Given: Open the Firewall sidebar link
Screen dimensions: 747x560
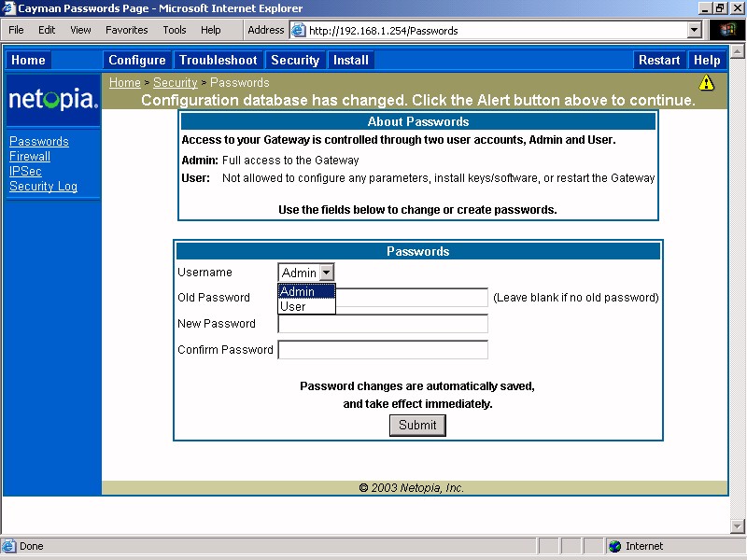Looking at the screenshot, I should [30, 156].
